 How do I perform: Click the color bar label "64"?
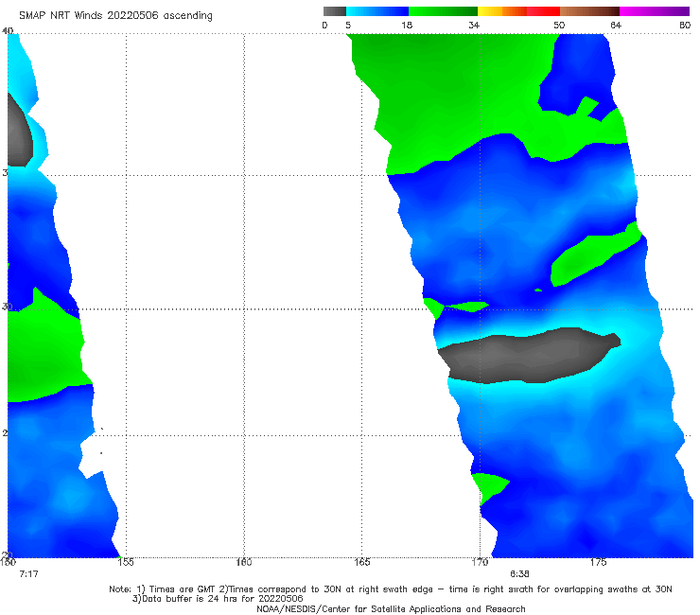coord(616,25)
